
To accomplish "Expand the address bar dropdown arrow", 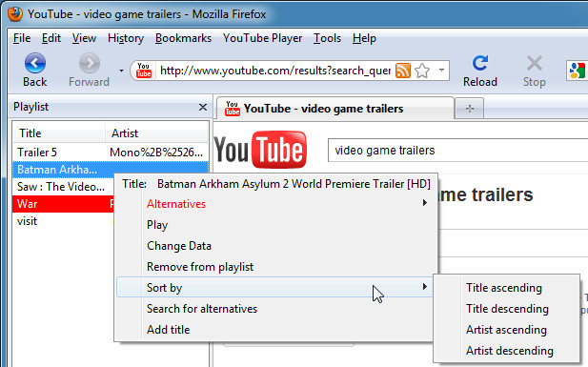I will pos(441,71).
